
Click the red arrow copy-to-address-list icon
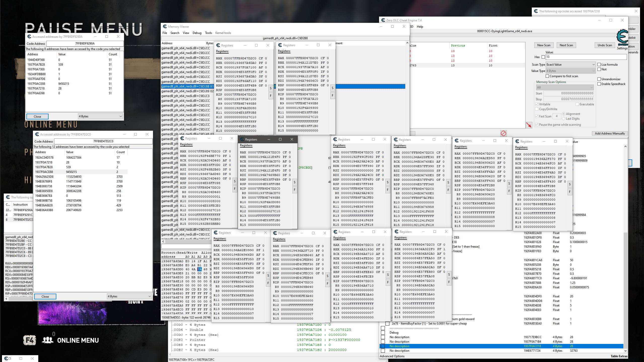pyautogui.click(x=529, y=125)
